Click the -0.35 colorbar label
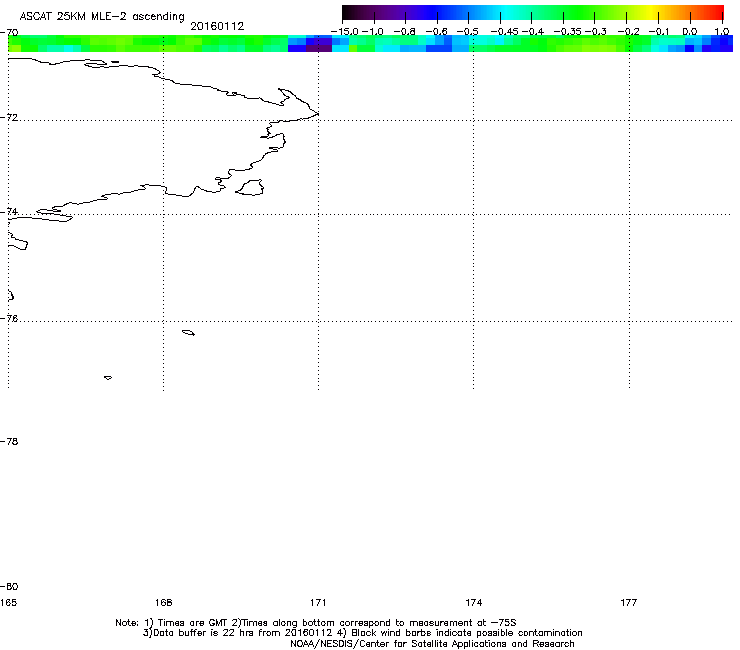 pos(568,32)
